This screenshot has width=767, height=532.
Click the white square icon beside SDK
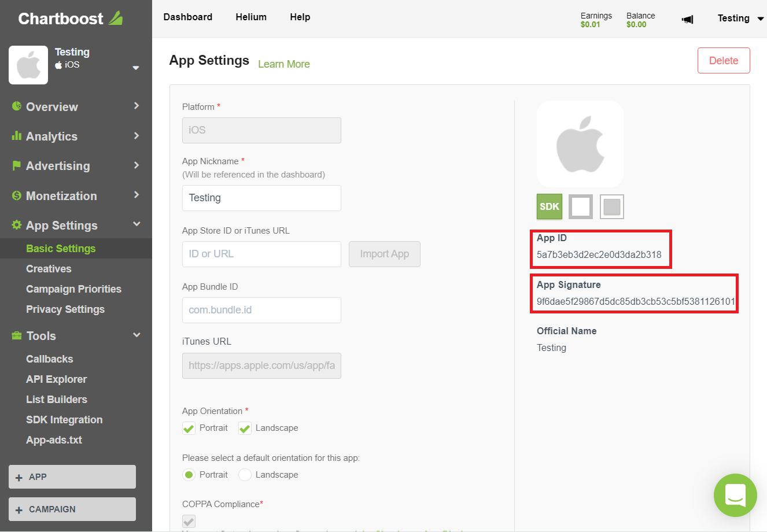tap(581, 206)
